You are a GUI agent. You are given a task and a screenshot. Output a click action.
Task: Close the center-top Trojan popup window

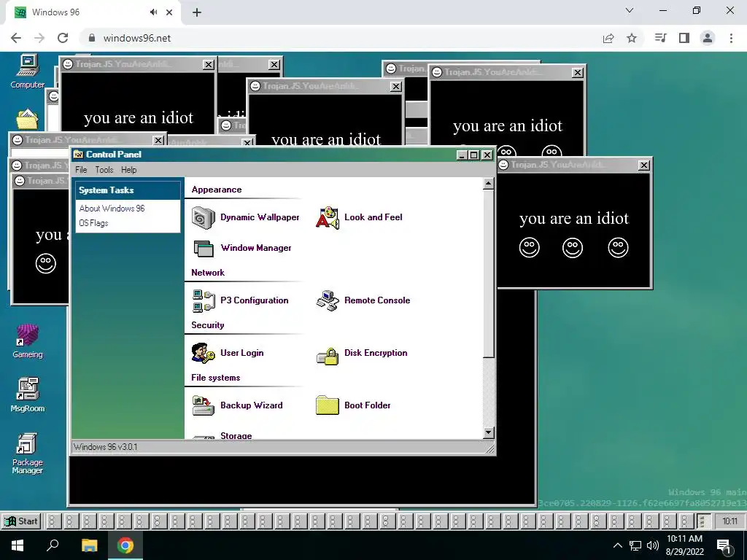pyautogui.click(x=396, y=87)
